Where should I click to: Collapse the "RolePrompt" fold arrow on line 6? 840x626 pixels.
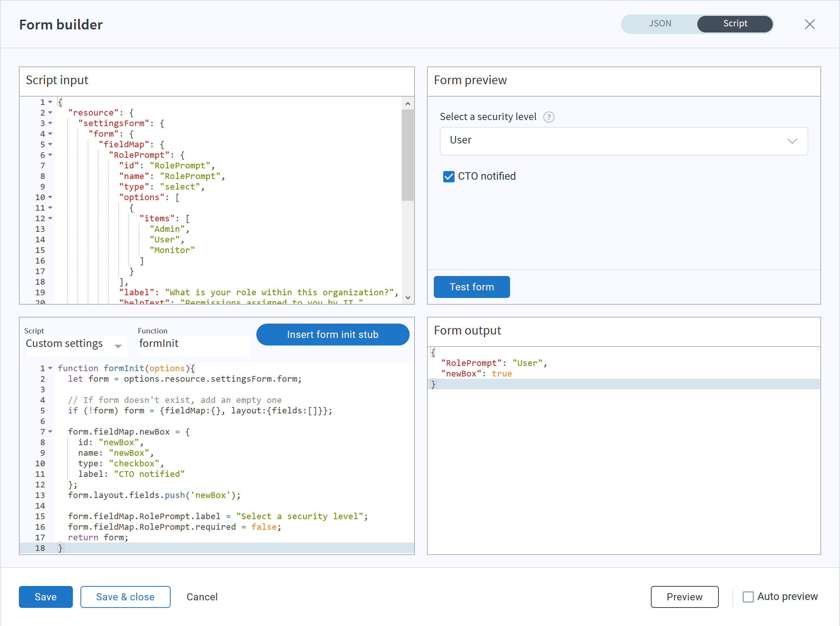(50, 155)
